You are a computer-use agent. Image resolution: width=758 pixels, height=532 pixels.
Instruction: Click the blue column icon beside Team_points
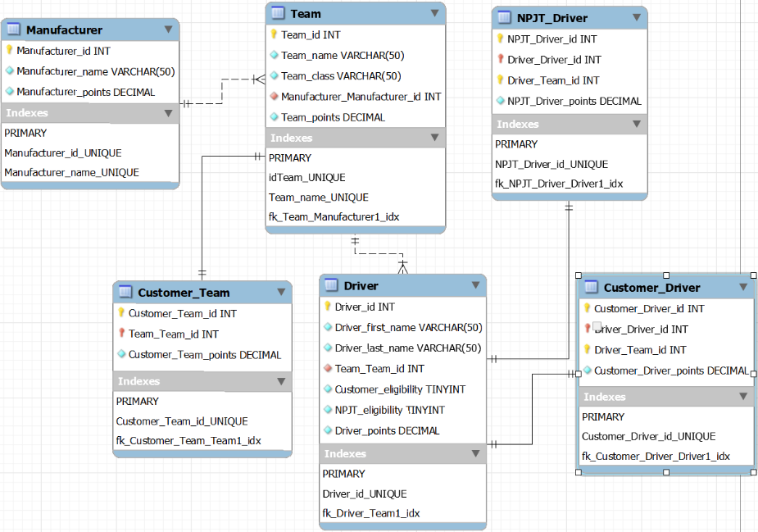(x=275, y=117)
